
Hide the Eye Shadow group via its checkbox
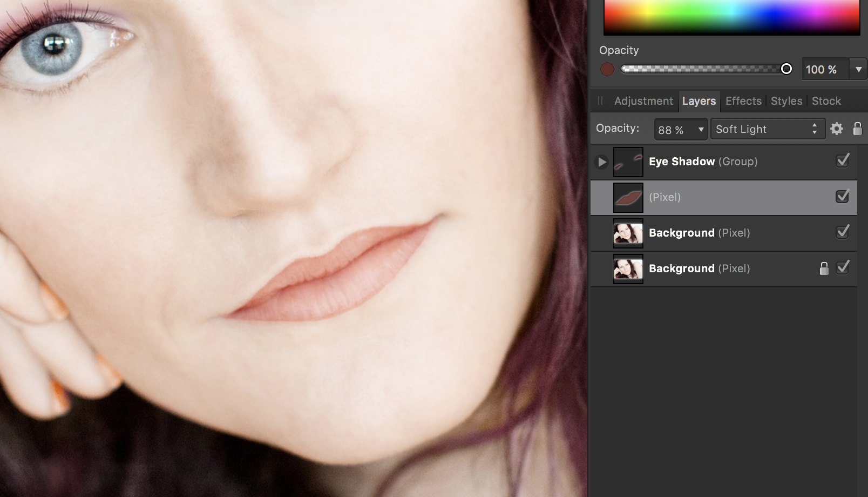(x=842, y=160)
